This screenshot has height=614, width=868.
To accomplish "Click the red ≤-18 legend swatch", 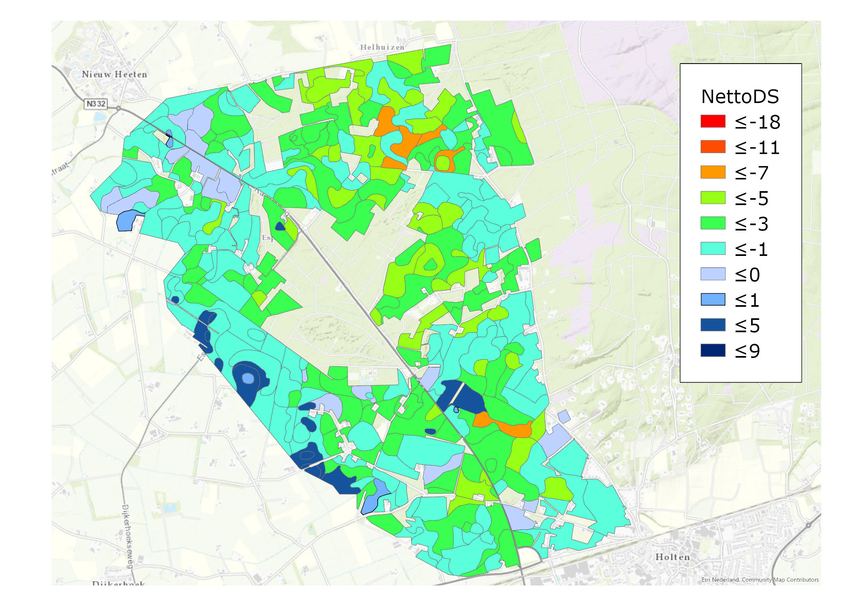I will (x=713, y=121).
